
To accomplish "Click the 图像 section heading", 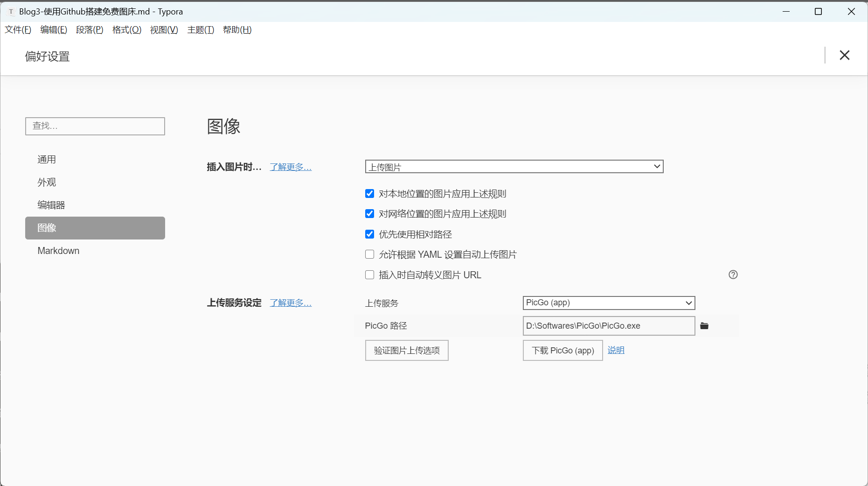I will 223,126.
